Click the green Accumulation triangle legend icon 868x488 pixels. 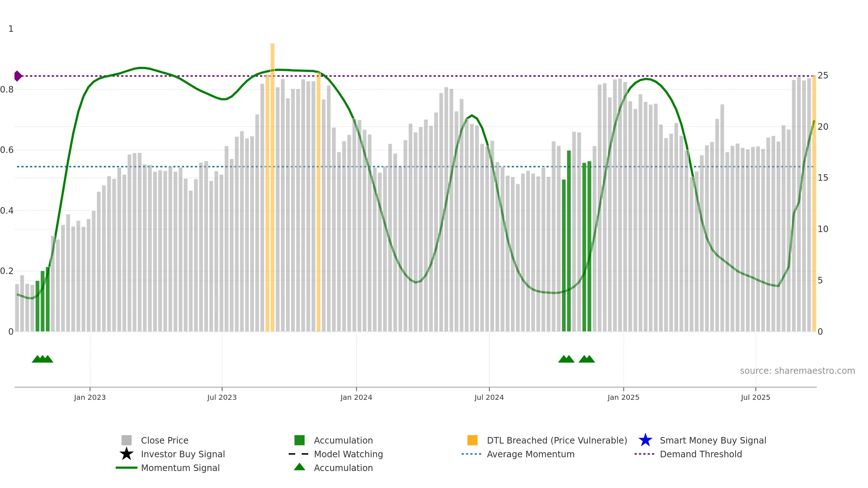click(299, 467)
